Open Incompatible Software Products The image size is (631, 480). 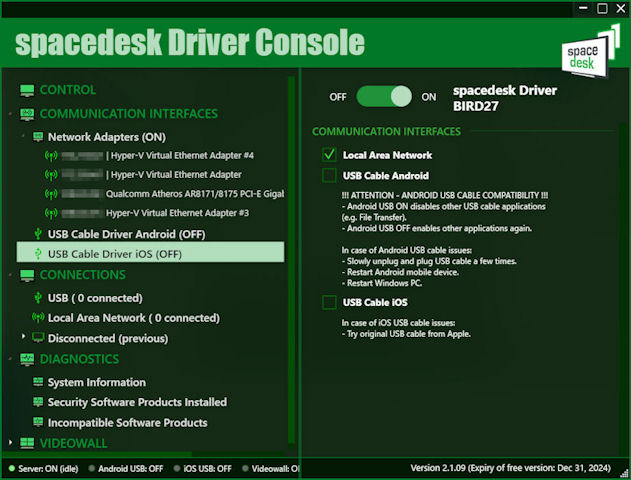128,422
